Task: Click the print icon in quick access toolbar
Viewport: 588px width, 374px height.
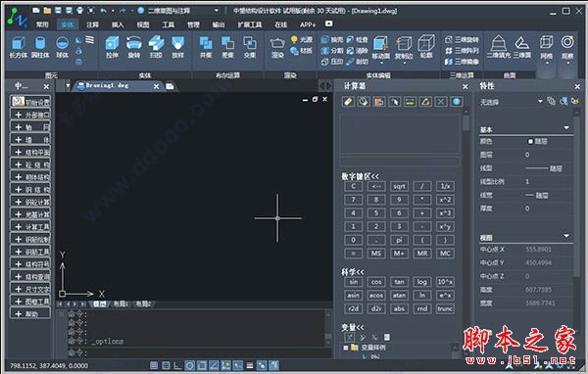Action: 80,11
